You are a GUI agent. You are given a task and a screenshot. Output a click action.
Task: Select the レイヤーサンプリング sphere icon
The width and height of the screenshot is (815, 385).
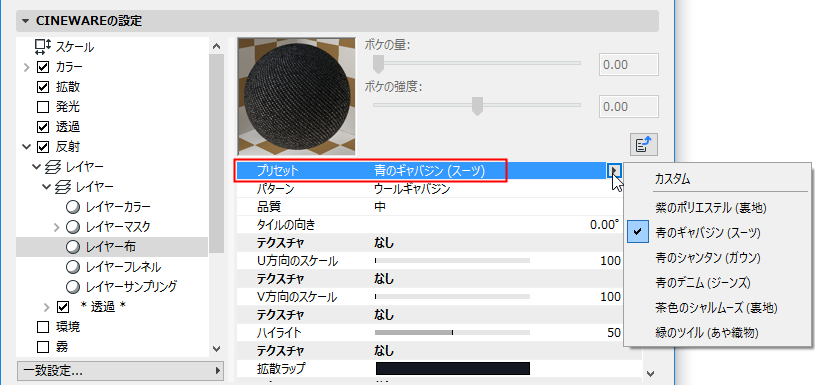74,286
